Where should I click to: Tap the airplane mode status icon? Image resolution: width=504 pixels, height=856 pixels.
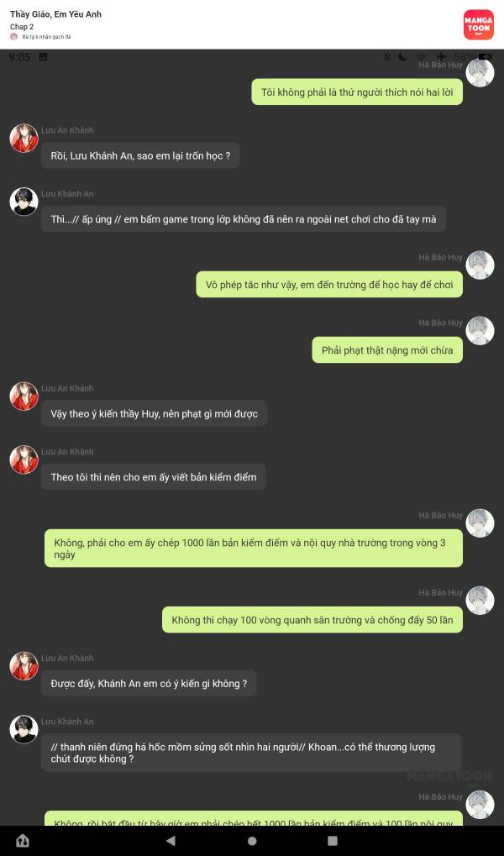point(441,56)
